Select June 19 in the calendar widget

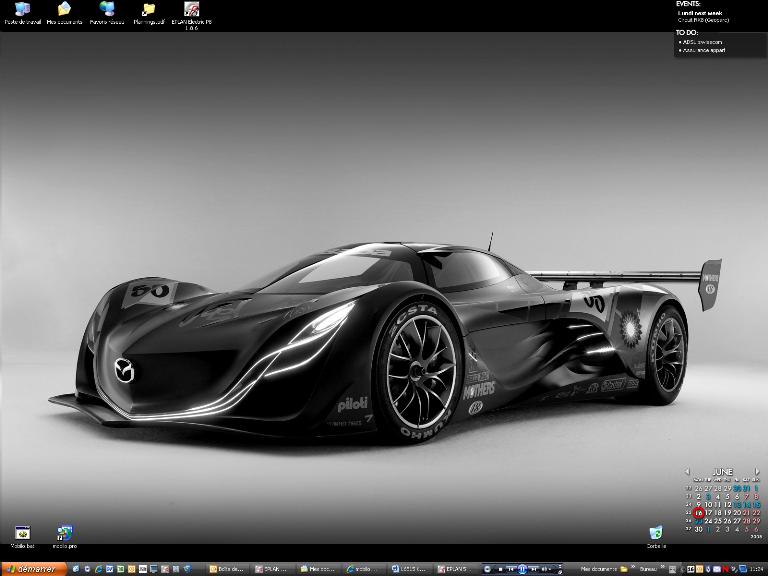728,513
